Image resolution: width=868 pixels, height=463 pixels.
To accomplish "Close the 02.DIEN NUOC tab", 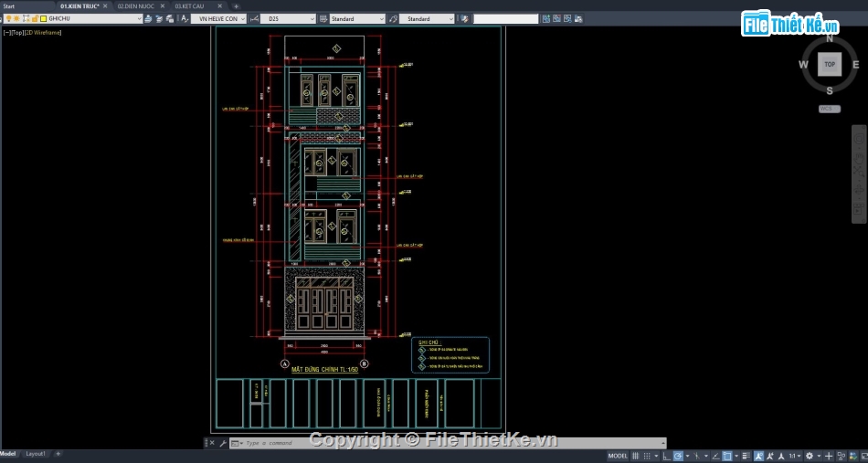I will pos(163,6).
